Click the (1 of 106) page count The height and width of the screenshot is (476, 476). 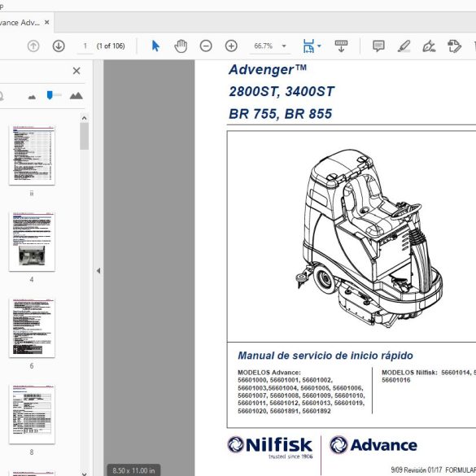pos(111,46)
